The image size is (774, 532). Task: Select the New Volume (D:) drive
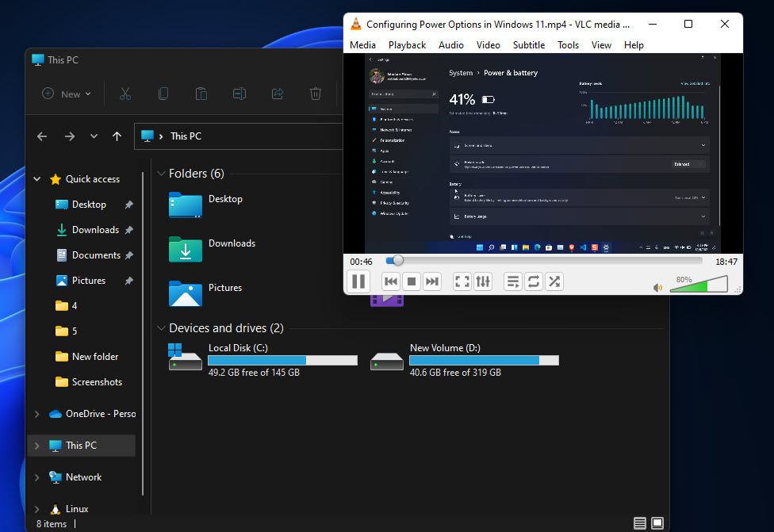coord(465,360)
